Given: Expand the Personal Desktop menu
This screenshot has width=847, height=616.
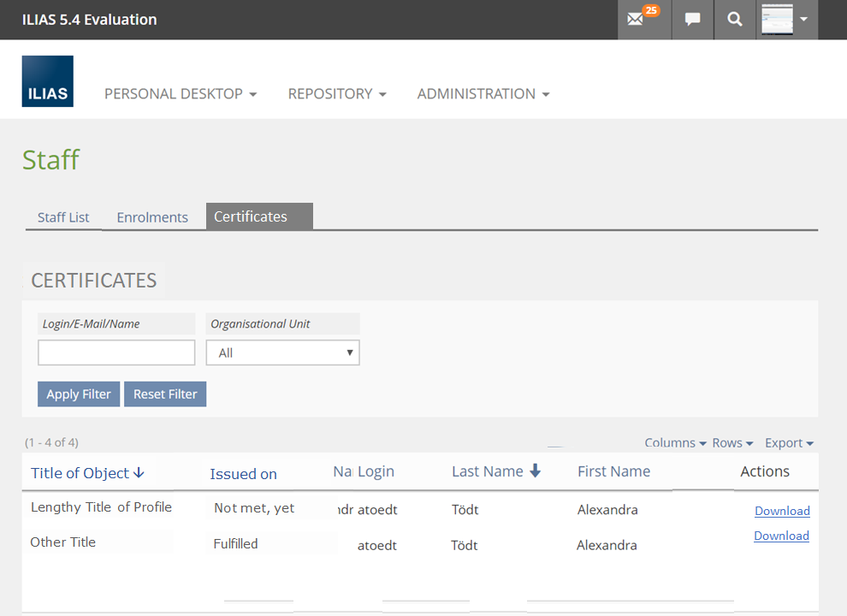Looking at the screenshot, I should [x=181, y=94].
